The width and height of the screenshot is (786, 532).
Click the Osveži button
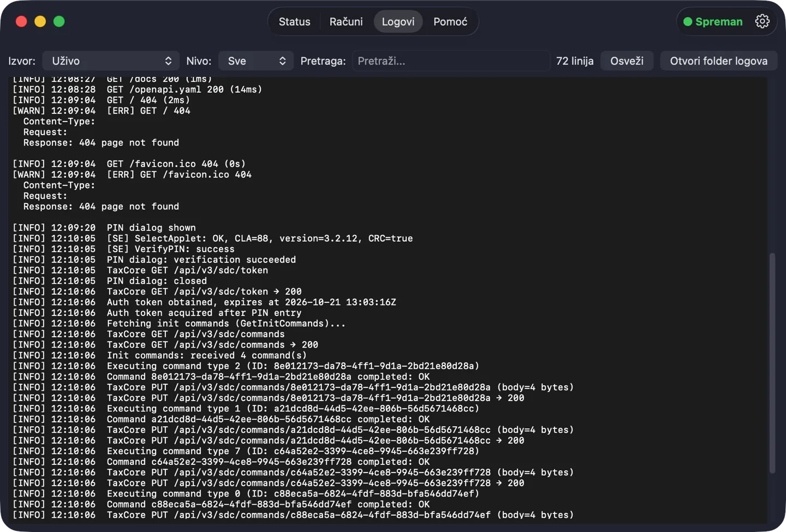pyautogui.click(x=627, y=61)
